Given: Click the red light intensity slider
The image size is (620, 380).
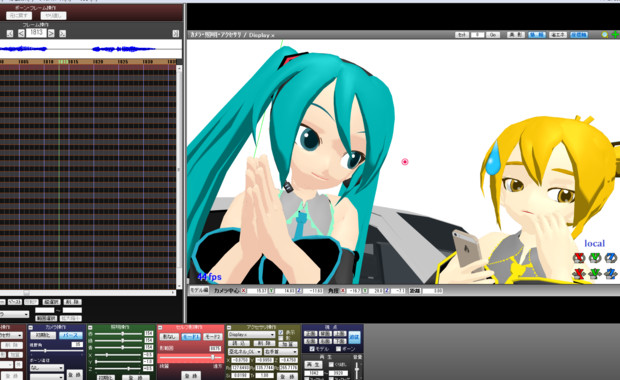Looking at the screenshot, I should (119, 334).
